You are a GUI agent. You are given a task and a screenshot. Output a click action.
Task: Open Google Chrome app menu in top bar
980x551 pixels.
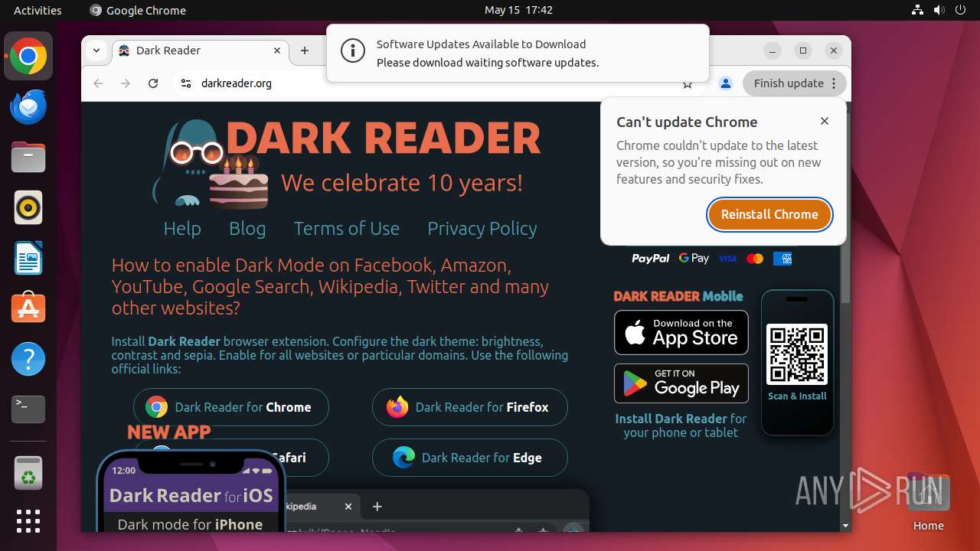click(138, 10)
